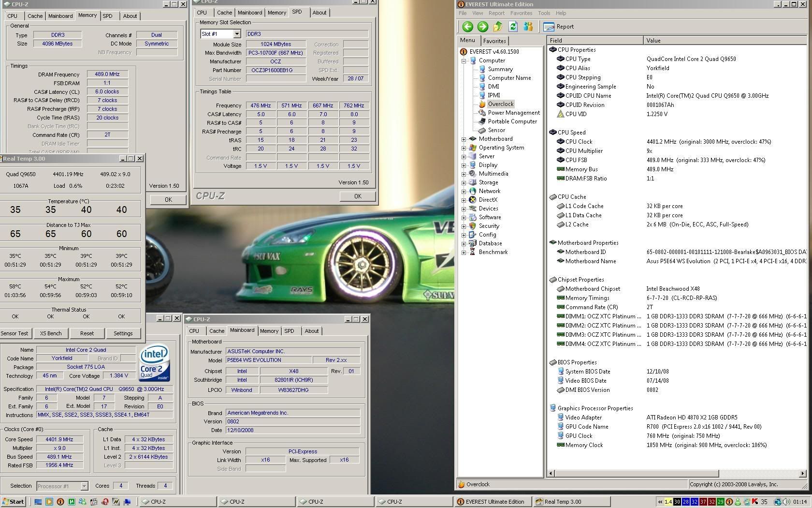Image resolution: width=812 pixels, height=508 pixels.
Task: Open EVEREST View menu
Action: tap(478, 13)
